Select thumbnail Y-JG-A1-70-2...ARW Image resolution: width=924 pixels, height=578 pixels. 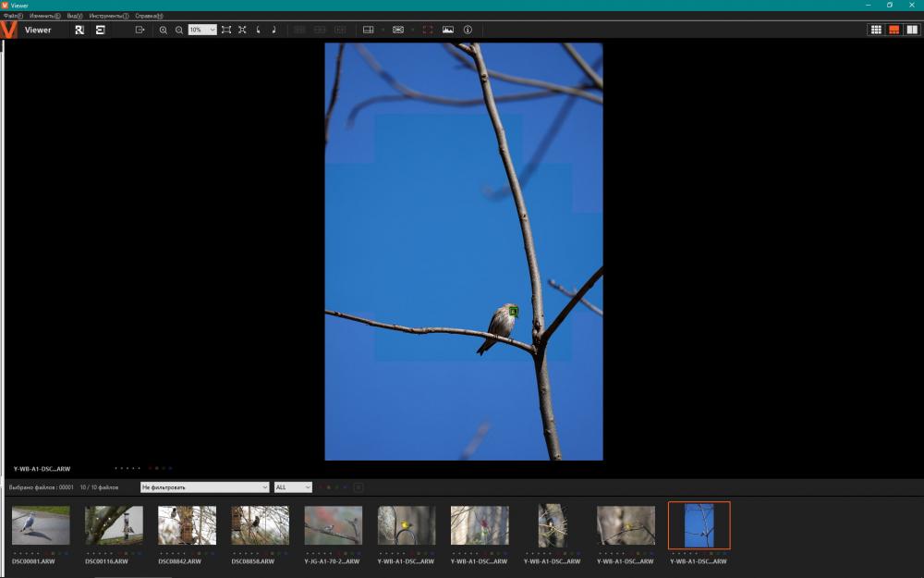coord(333,525)
